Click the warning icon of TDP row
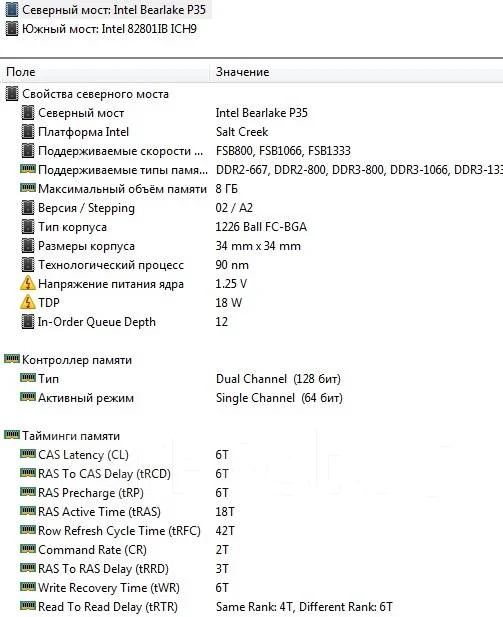The width and height of the screenshot is (503, 617). 28,302
